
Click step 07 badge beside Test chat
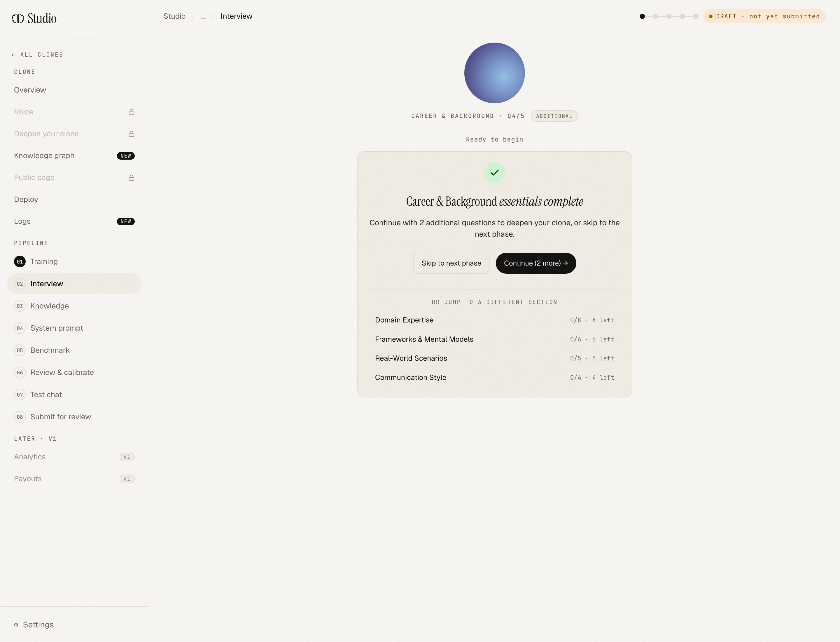tap(20, 395)
